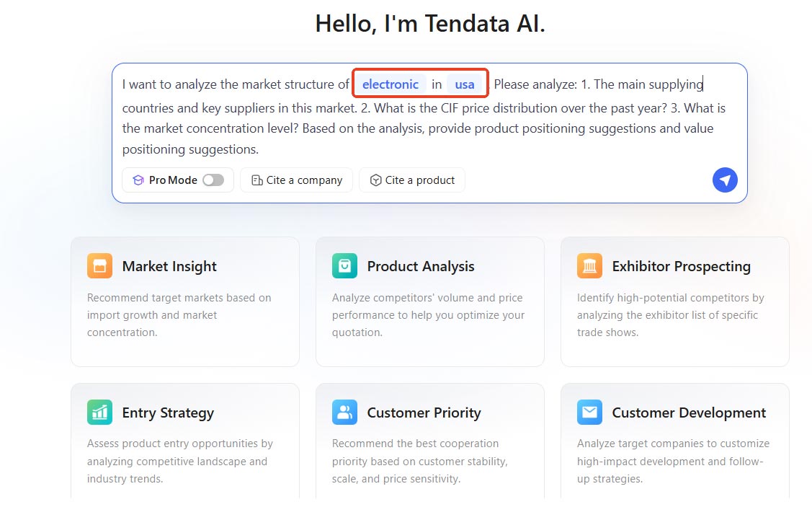Open the Product Analysis card description
Image resolution: width=812 pixels, height=507 pixels.
[x=428, y=314]
